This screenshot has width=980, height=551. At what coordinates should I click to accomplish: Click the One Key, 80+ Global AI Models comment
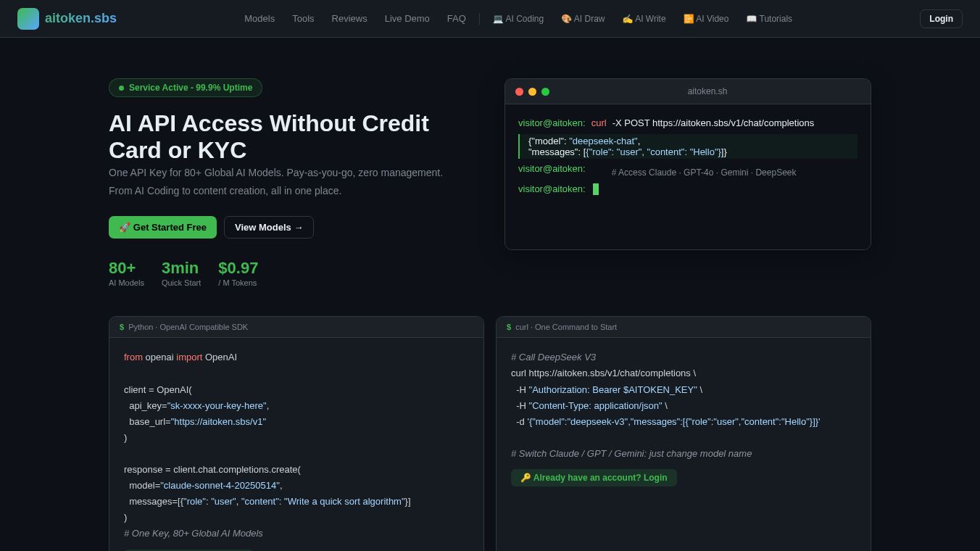tap(194, 533)
